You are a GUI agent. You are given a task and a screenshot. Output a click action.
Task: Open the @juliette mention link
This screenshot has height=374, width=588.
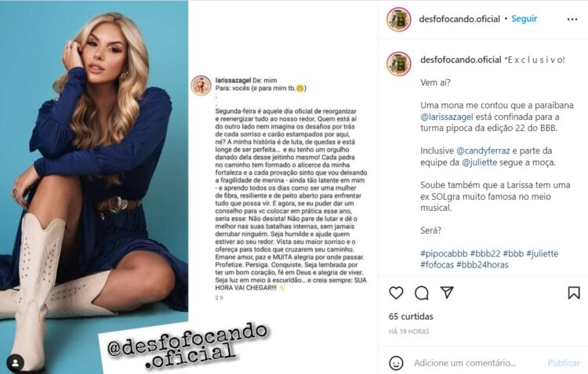coord(480,162)
